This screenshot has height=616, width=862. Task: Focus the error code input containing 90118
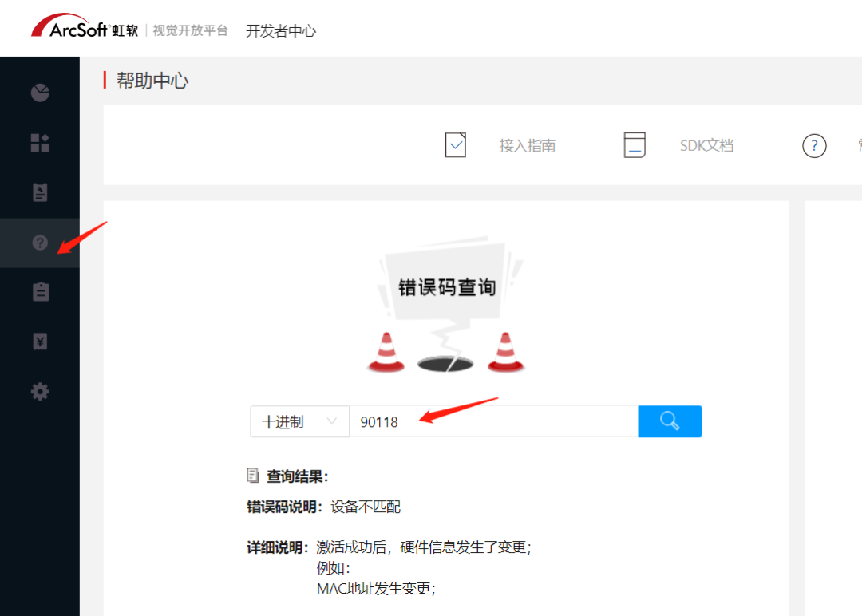(494, 421)
